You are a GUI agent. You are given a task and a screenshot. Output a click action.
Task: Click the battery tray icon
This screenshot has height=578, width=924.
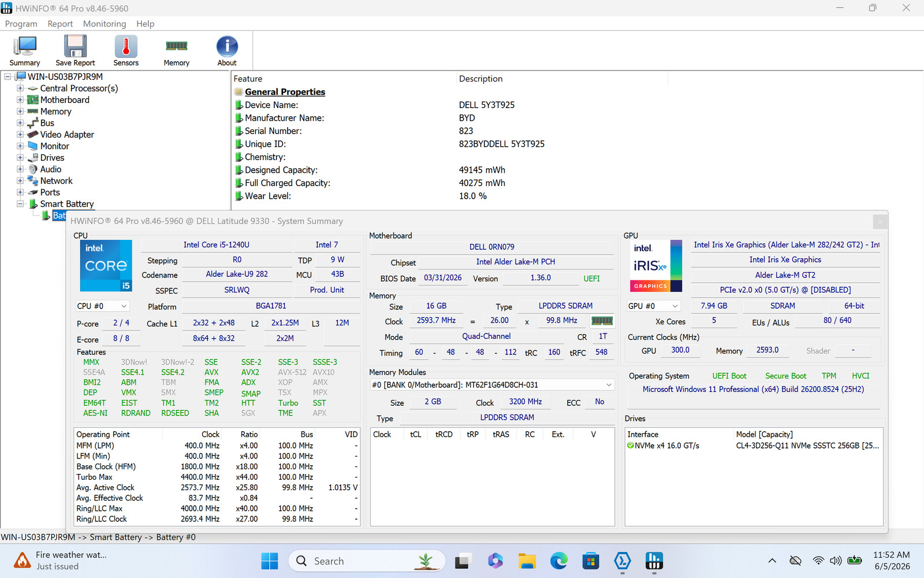tap(854, 561)
